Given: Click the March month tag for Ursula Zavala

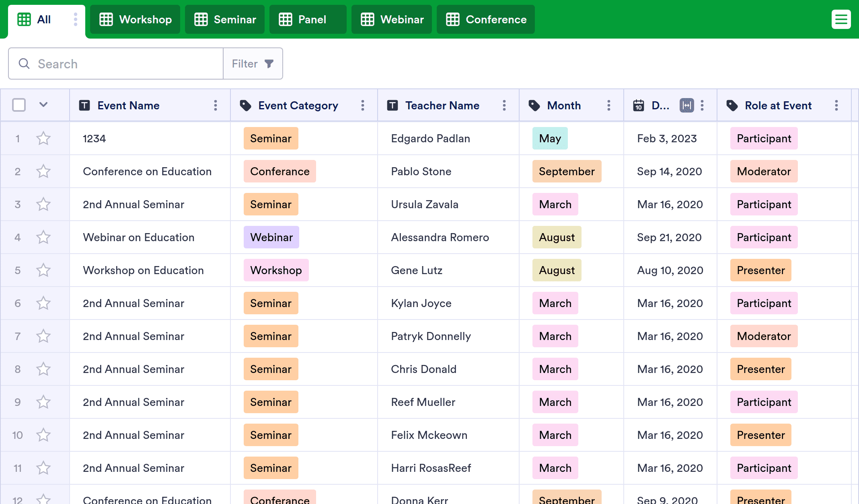Looking at the screenshot, I should click(555, 204).
